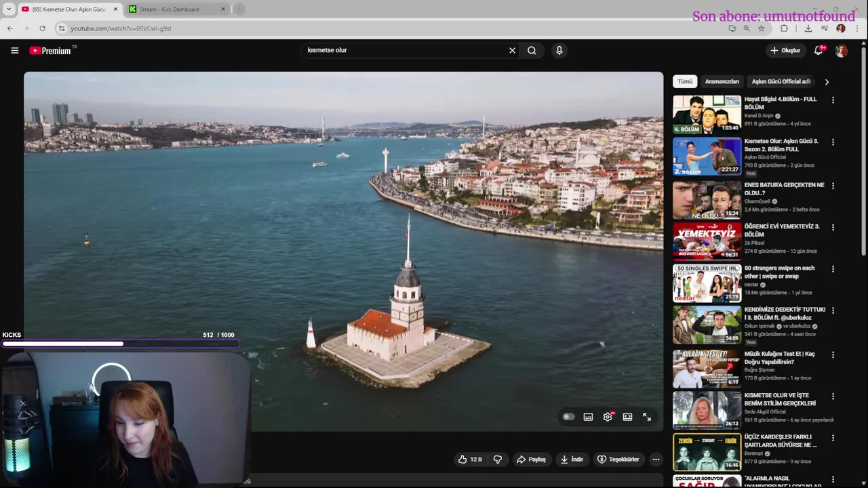The height and width of the screenshot is (488, 868).
Task: Open options for 50 strangers swipe video
Action: pyautogui.click(x=833, y=270)
